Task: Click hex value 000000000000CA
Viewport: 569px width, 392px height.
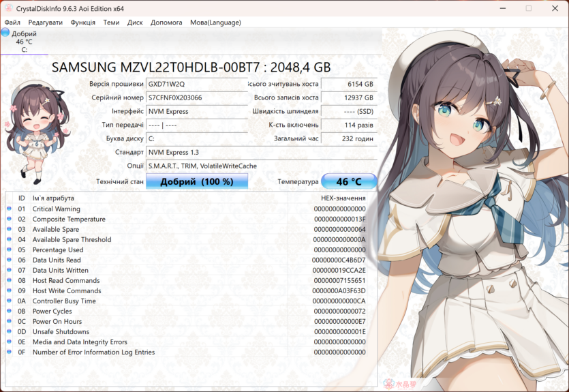Action: pos(339,301)
